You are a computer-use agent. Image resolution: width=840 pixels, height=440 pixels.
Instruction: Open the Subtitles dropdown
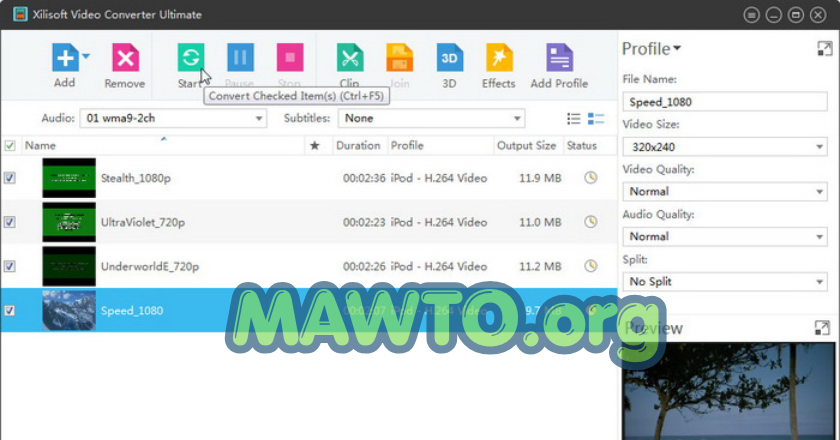pyautogui.click(x=431, y=118)
